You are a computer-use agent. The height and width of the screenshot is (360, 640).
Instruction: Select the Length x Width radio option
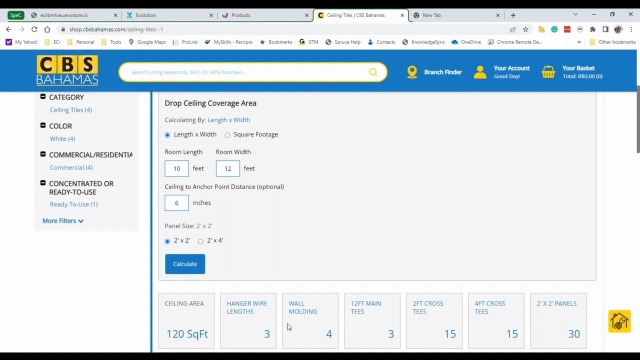point(167,135)
